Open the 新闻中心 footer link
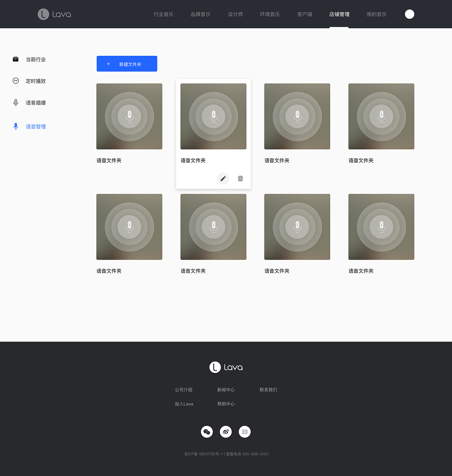This screenshot has height=476, width=452. point(226,390)
